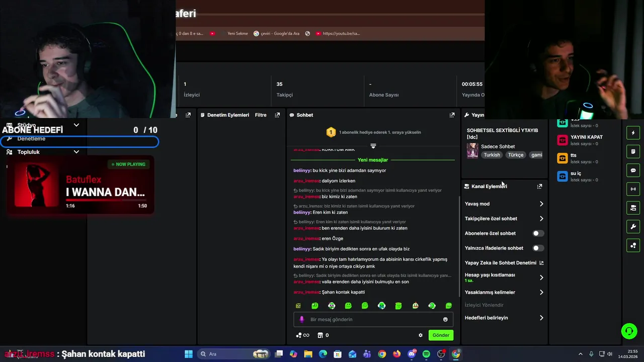
Task: Insert the last green emote in row
Action: (x=449, y=306)
